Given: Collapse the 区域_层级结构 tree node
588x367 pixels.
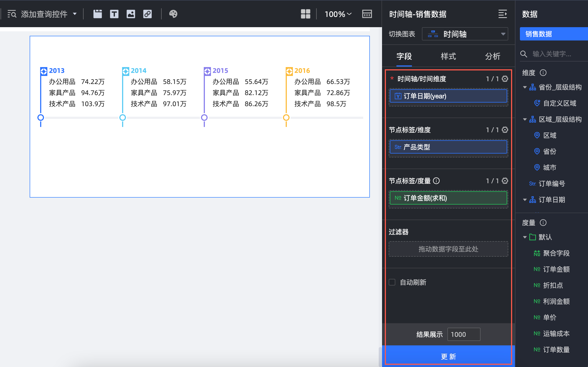Looking at the screenshot, I should 525,119.
